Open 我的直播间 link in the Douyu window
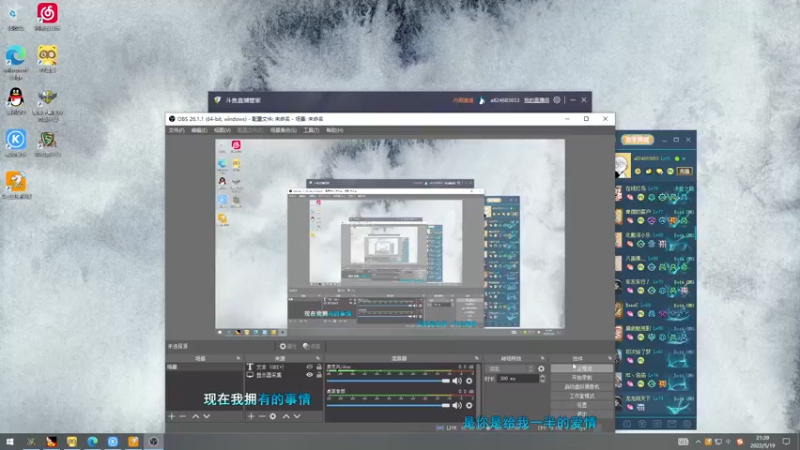This screenshot has width=800, height=450. (x=536, y=101)
